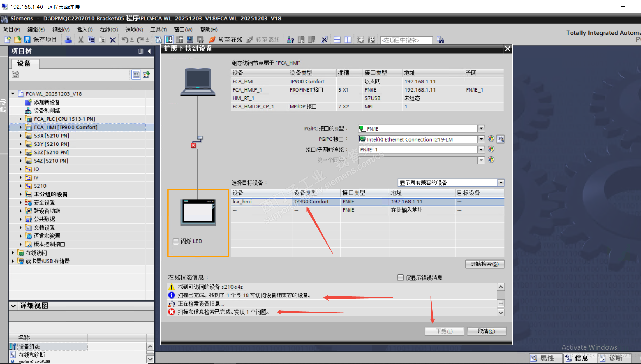
Task: Click the shield icon beside PN/IE_1 subnet
Action: click(x=491, y=149)
